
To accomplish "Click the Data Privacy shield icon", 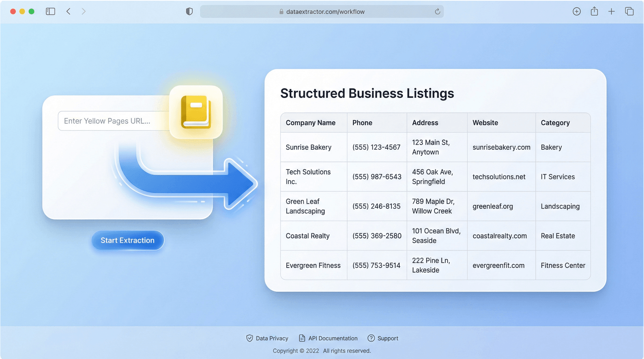I will click(x=249, y=338).
